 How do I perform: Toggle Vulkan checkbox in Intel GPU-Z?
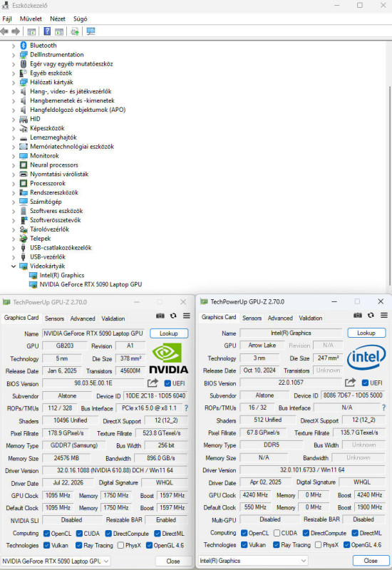point(244,545)
